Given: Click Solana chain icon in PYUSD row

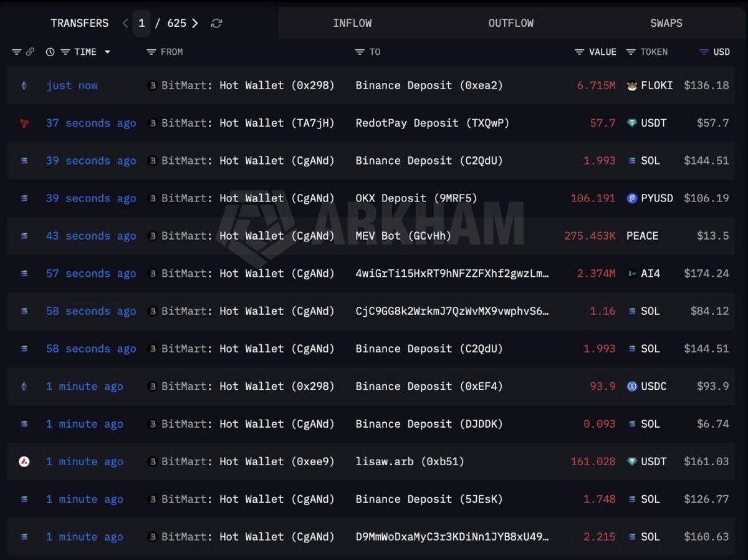Looking at the screenshot, I should coord(24,198).
